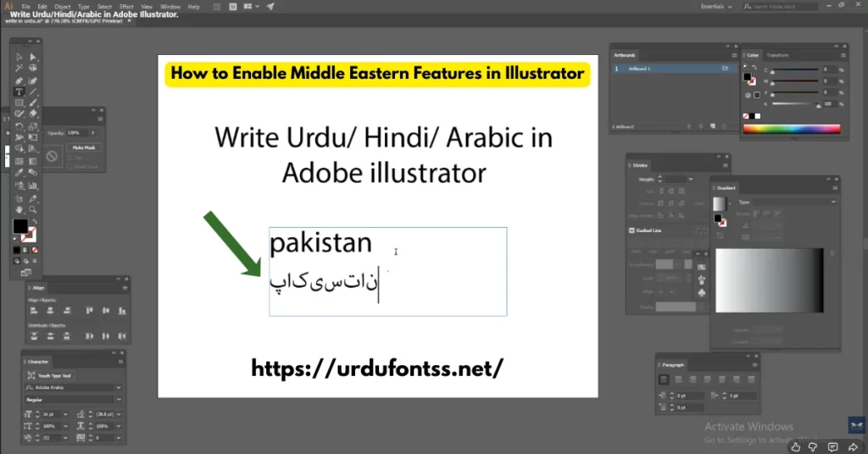The image size is (868, 454).
Task: Open the Essentials workspace dropdown
Action: click(x=716, y=7)
